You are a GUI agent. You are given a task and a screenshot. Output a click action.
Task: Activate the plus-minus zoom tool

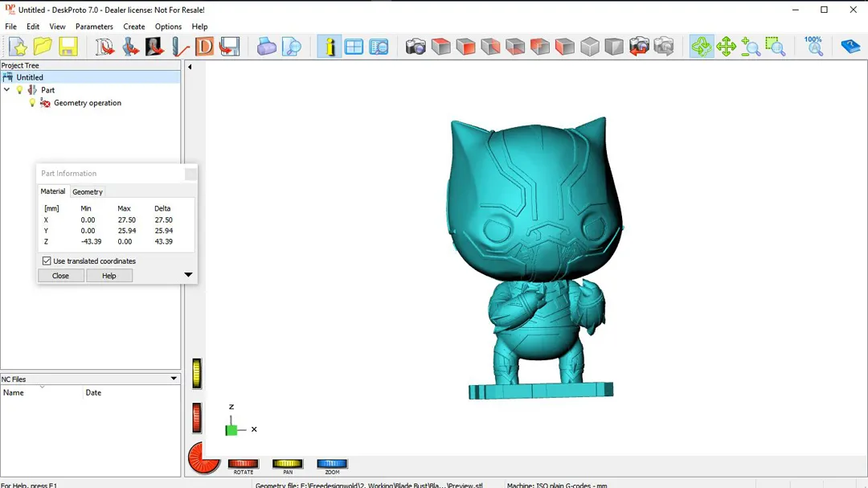pos(751,47)
